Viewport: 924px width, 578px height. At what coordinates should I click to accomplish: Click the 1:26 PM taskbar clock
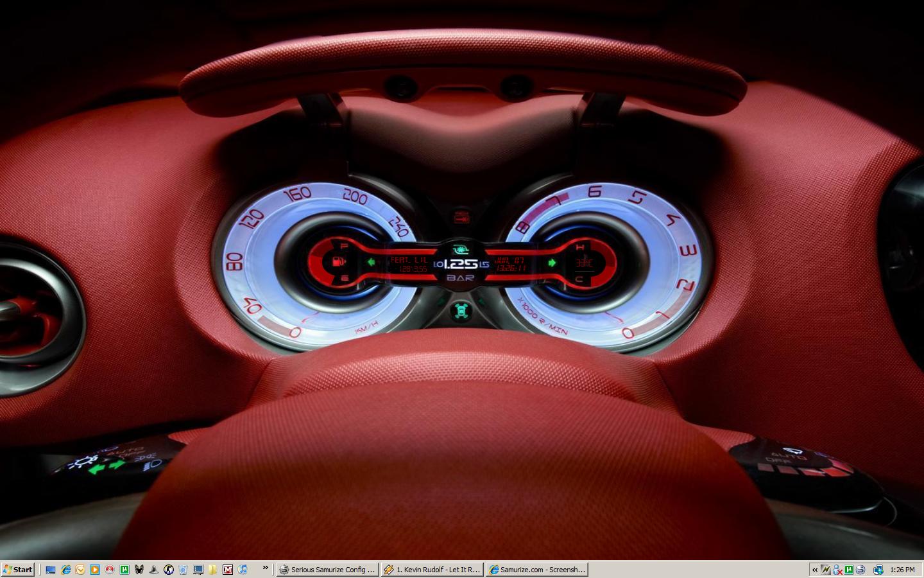[x=902, y=569]
